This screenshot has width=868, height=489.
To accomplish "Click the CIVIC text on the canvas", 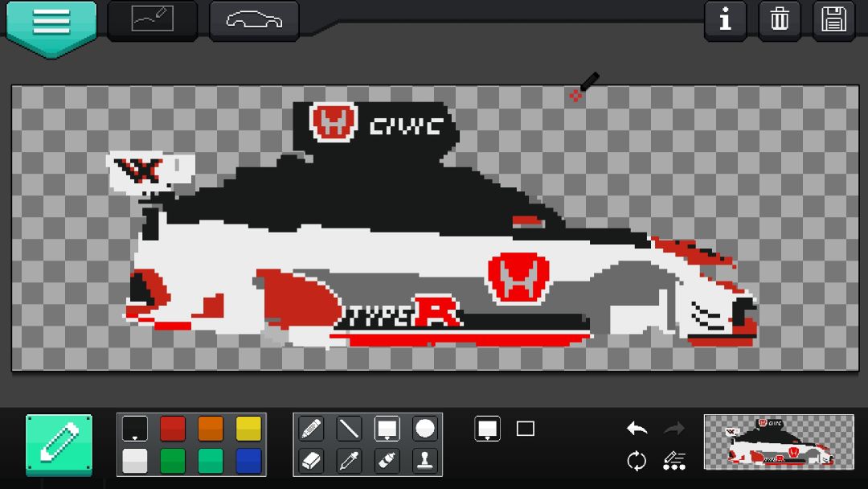I will pos(407,126).
